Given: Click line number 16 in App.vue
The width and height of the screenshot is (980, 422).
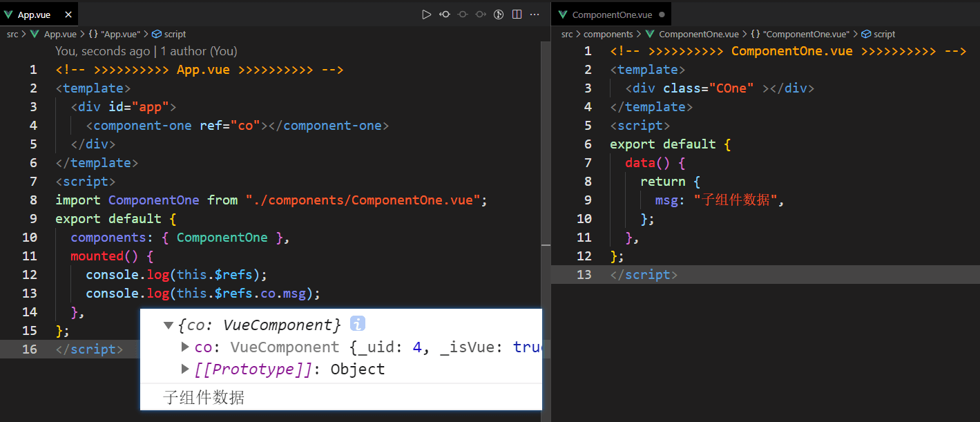Looking at the screenshot, I should point(30,349).
